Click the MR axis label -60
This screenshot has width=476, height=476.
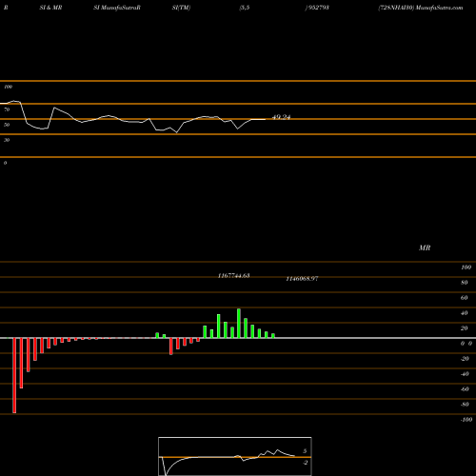[x=465, y=389]
